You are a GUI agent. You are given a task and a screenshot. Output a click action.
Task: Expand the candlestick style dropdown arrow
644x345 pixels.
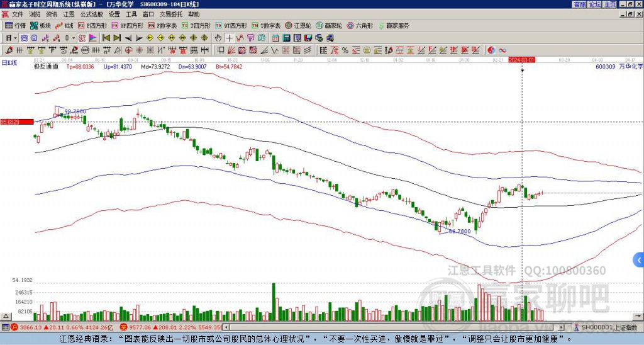74,38
